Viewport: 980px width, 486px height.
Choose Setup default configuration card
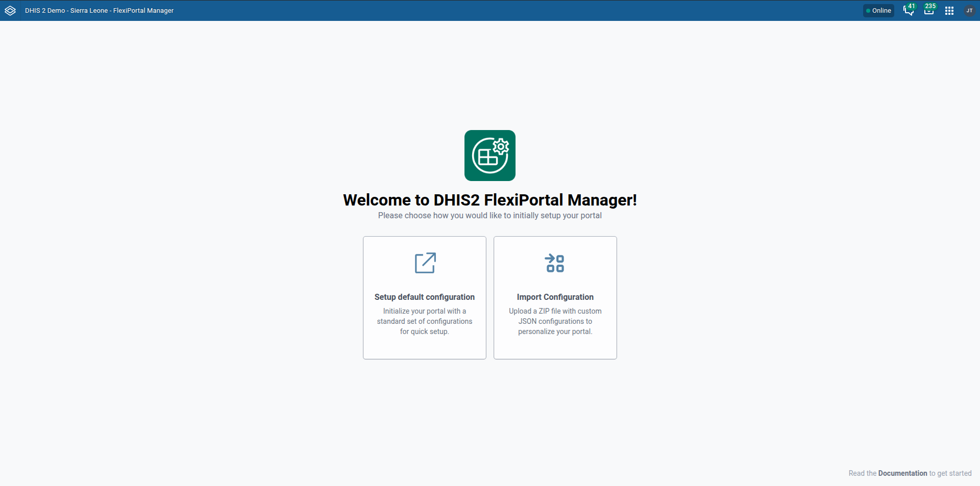pos(425,298)
